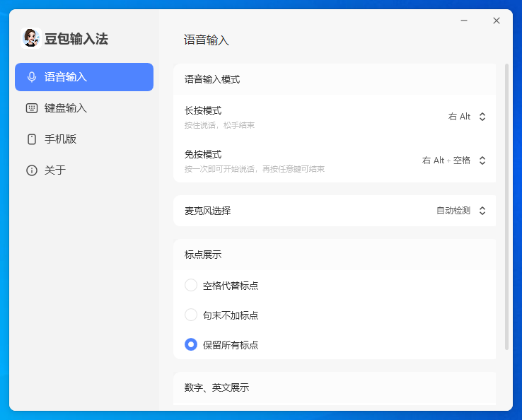Image resolution: width=522 pixels, height=420 pixels.
Task: Click the up-down chevron for 麦克风选择
Action: coord(482,211)
